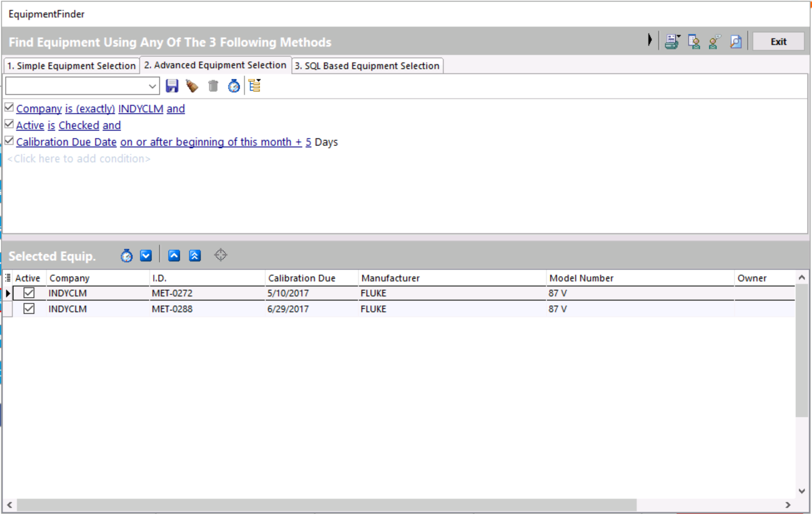Click the magnifying glass document icon
The image size is (812, 514).
point(735,42)
